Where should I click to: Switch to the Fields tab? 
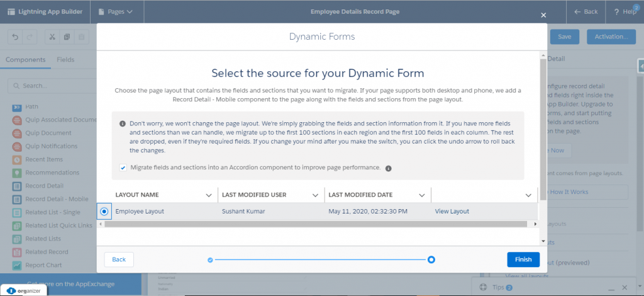(x=65, y=60)
